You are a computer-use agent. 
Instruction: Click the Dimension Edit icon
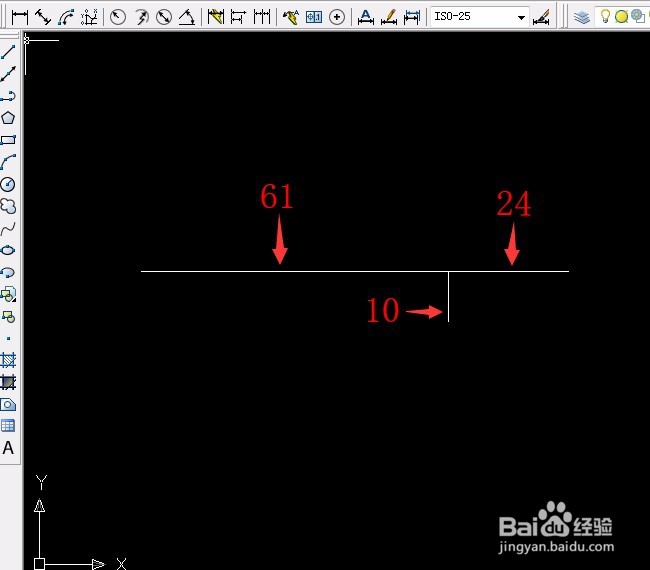click(366, 17)
